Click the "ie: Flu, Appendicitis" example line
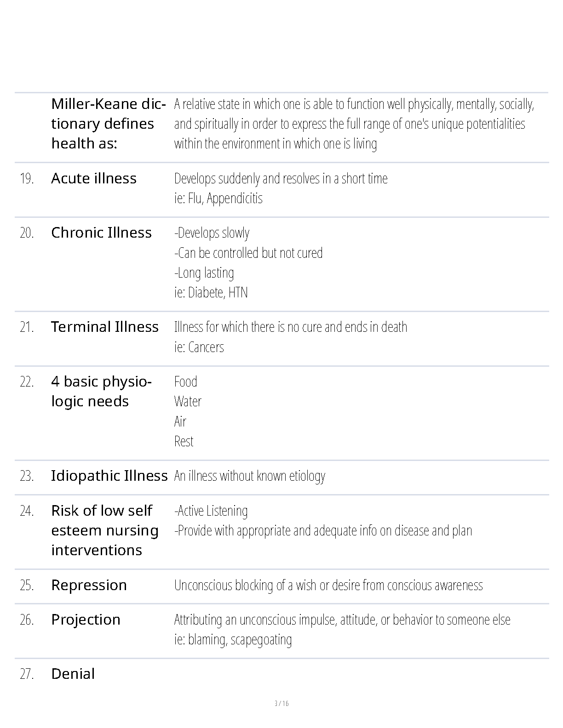The height and width of the screenshot is (728, 563). pos(218,198)
